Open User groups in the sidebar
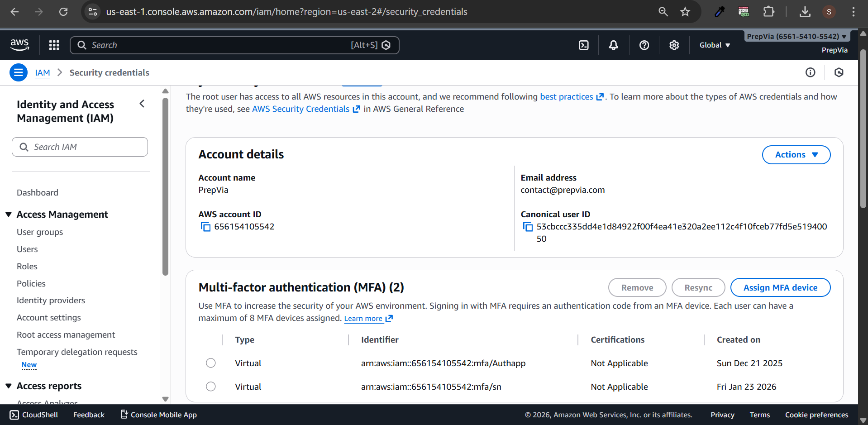Viewport: 868px width, 425px height. [x=40, y=232]
